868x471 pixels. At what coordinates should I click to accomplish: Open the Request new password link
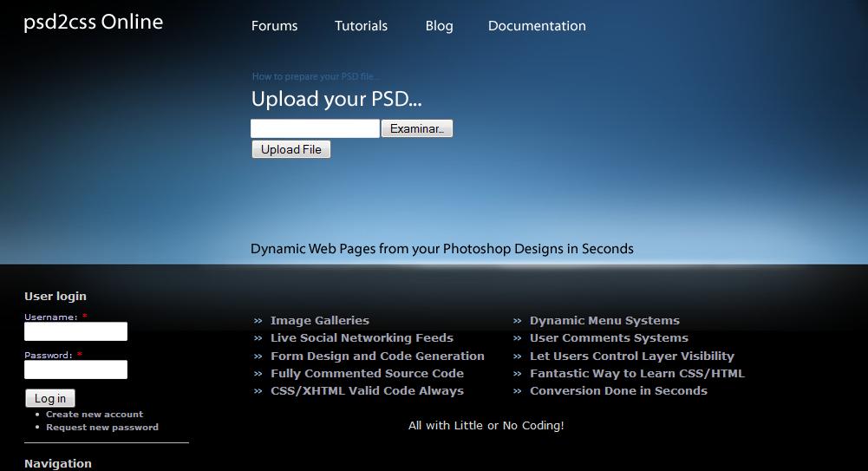[101, 428]
